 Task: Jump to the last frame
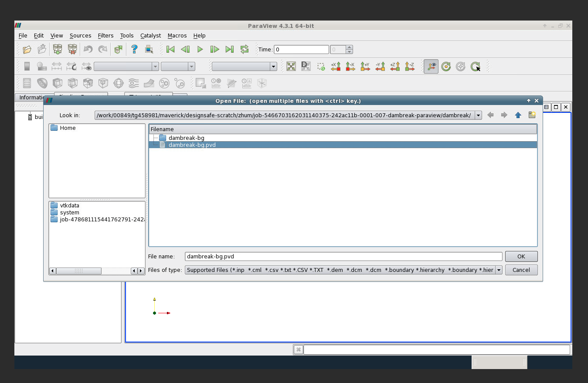pos(230,49)
